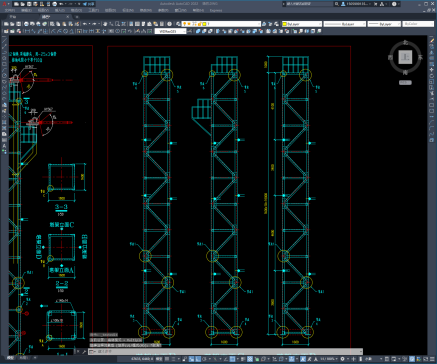437x364 pixels.
Task: Click Clean Screen icon in status bar
Action: pyautogui.click(x=426, y=359)
